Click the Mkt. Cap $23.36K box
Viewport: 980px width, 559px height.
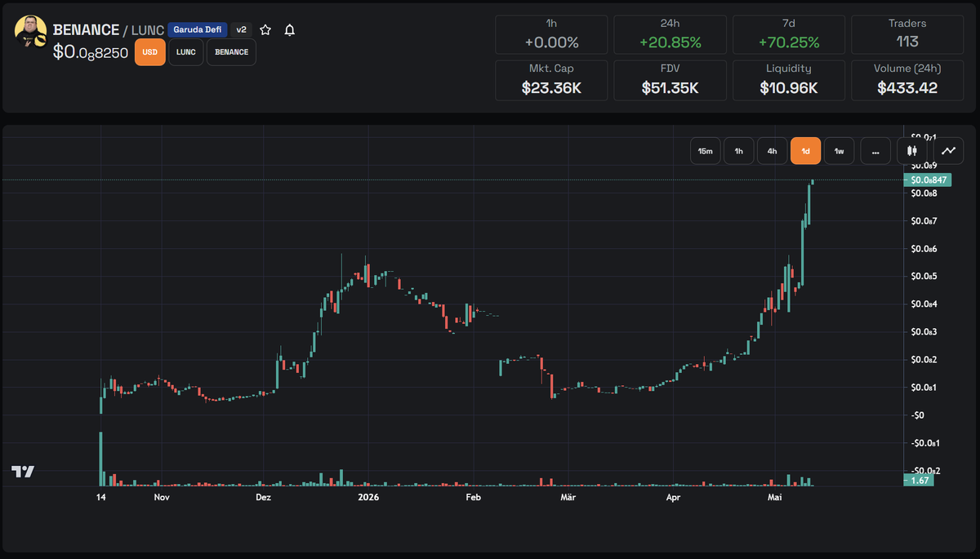pyautogui.click(x=552, y=80)
